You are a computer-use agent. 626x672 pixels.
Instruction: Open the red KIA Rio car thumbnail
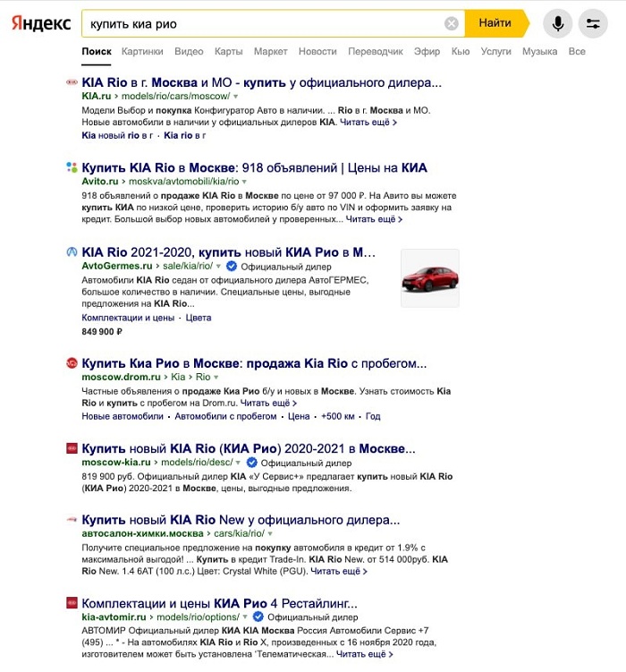click(430, 277)
